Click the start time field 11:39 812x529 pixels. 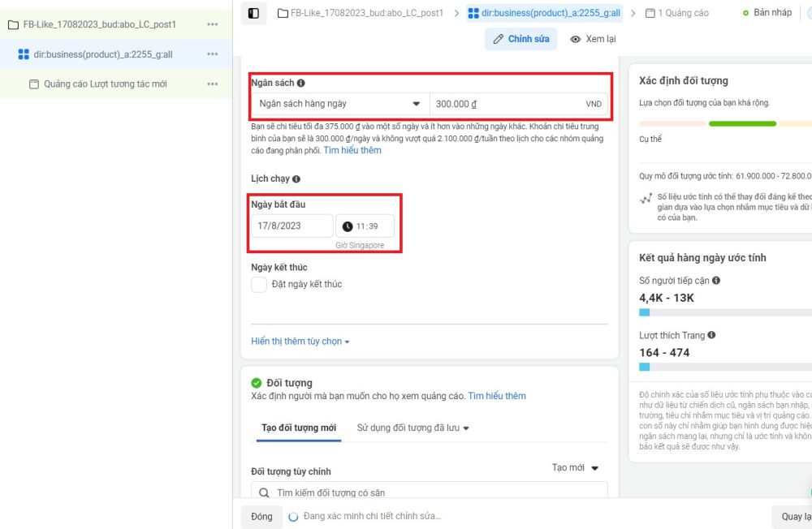pos(365,226)
